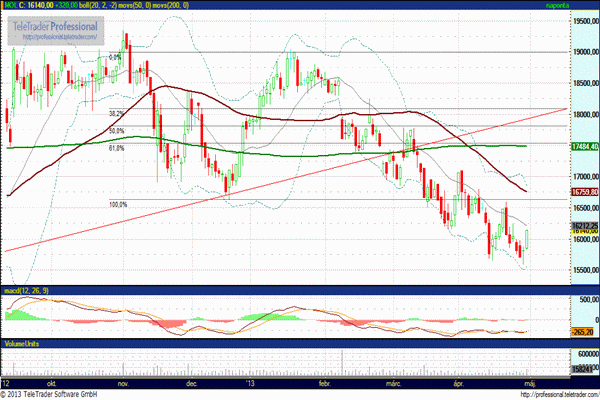
Task: Click the small chart icon beside MOL
Action: coord(4,5)
